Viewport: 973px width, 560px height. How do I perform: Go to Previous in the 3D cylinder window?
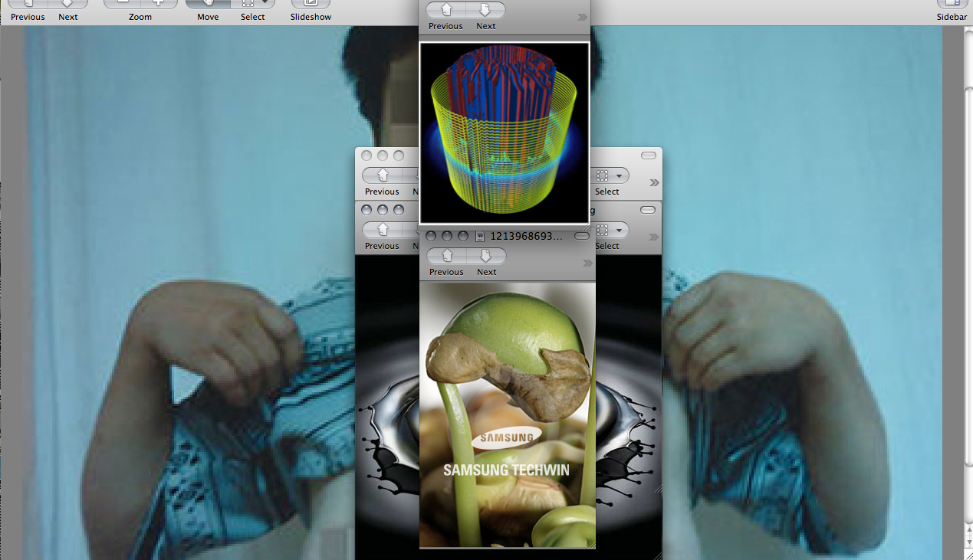pos(446,11)
